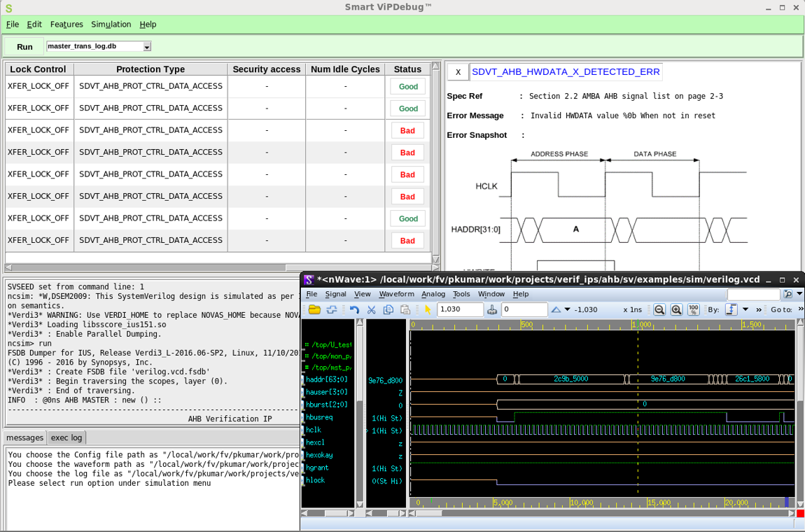Click the open file folder icon in nWave
This screenshot has width=805, height=532.
[314, 309]
